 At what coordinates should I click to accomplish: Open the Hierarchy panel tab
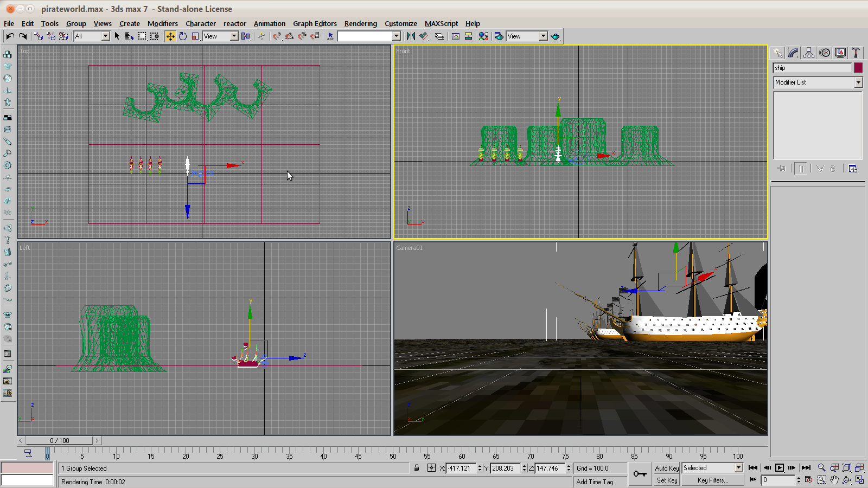[x=809, y=53]
